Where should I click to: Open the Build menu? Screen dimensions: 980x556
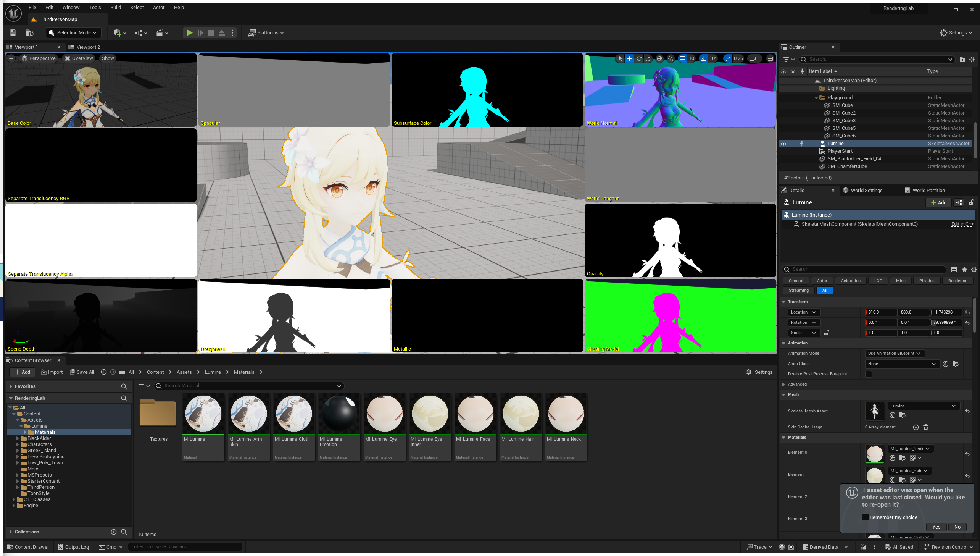[115, 7]
